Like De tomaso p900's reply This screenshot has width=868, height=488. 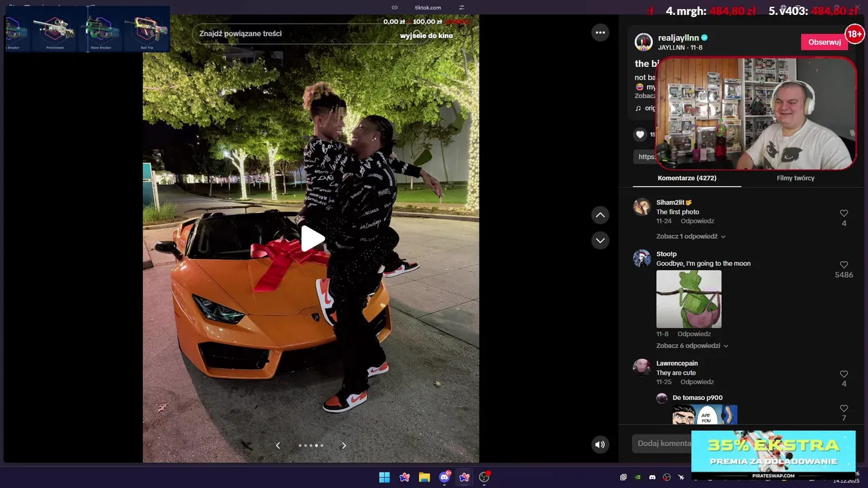pos(844,409)
